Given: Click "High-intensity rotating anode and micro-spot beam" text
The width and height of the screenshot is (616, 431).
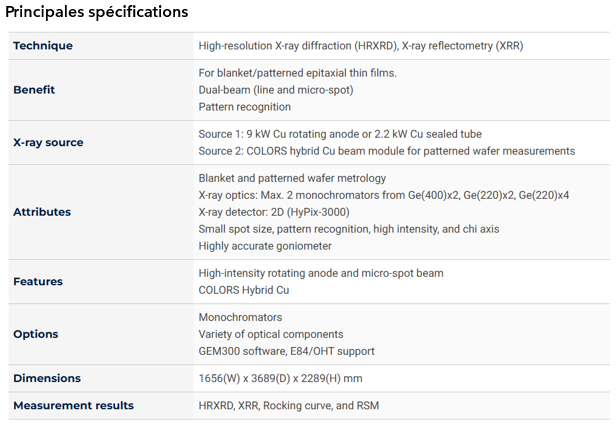Looking at the screenshot, I should pos(321,273).
